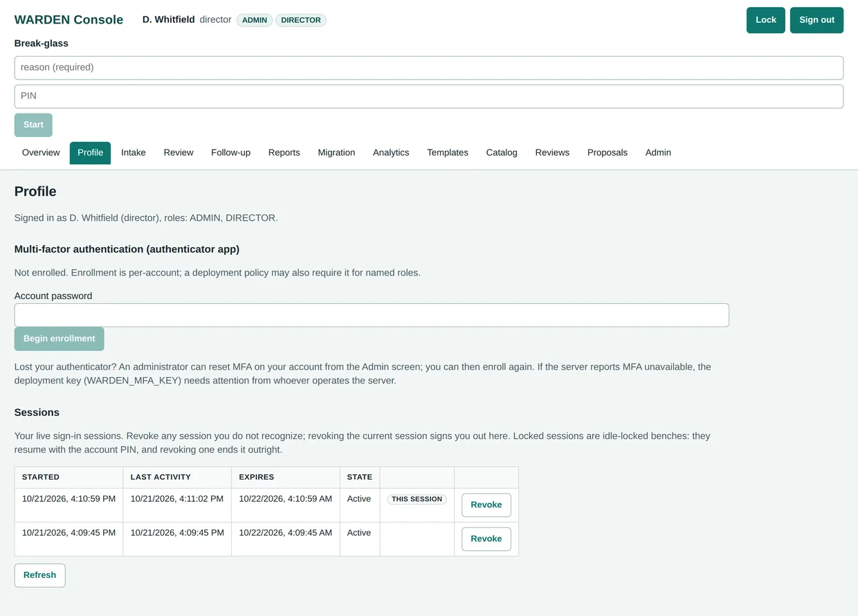Click the Lock button
The image size is (858, 616).
pyautogui.click(x=765, y=20)
